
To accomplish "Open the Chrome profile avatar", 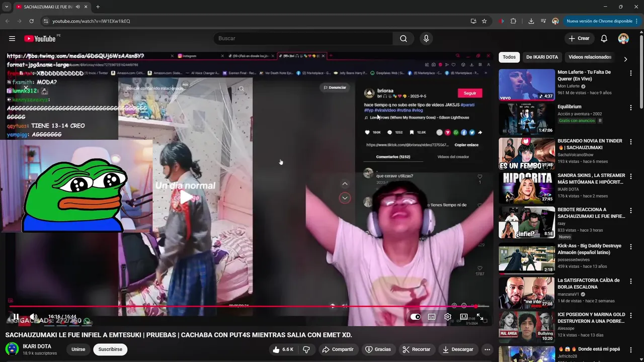I will [555, 21].
